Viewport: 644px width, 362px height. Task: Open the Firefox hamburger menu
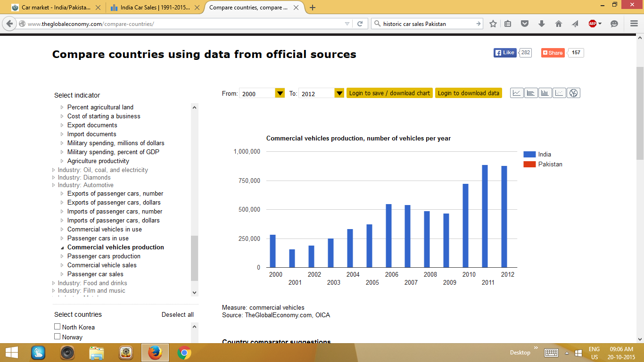tap(634, 24)
